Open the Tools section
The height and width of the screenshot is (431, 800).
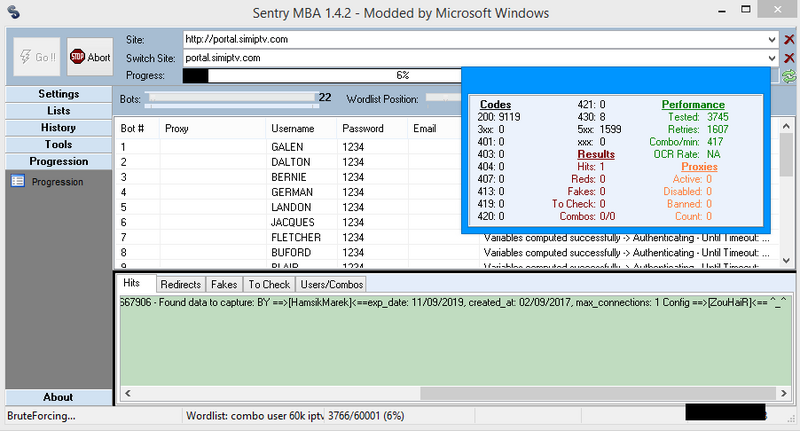point(59,144)
